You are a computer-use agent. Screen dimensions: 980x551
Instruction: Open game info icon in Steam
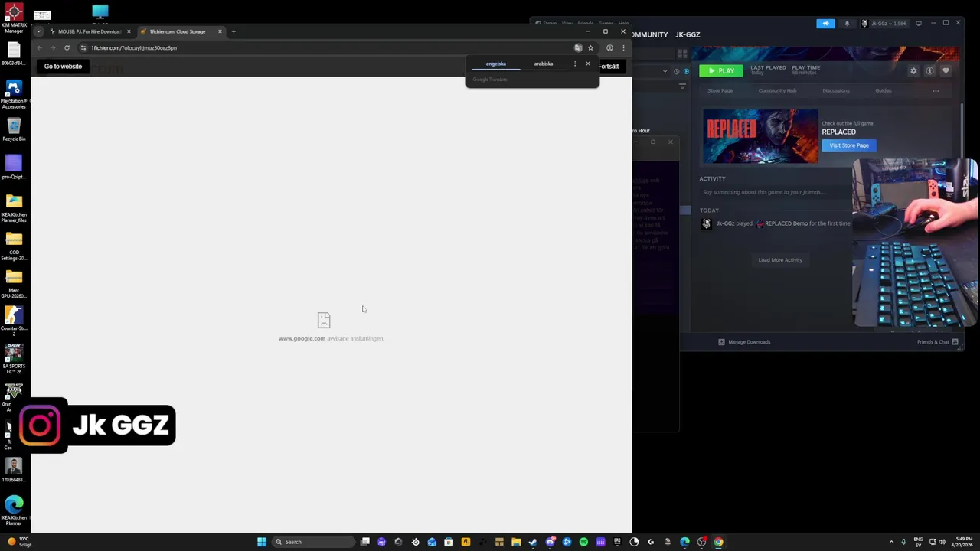coord(929,70)
